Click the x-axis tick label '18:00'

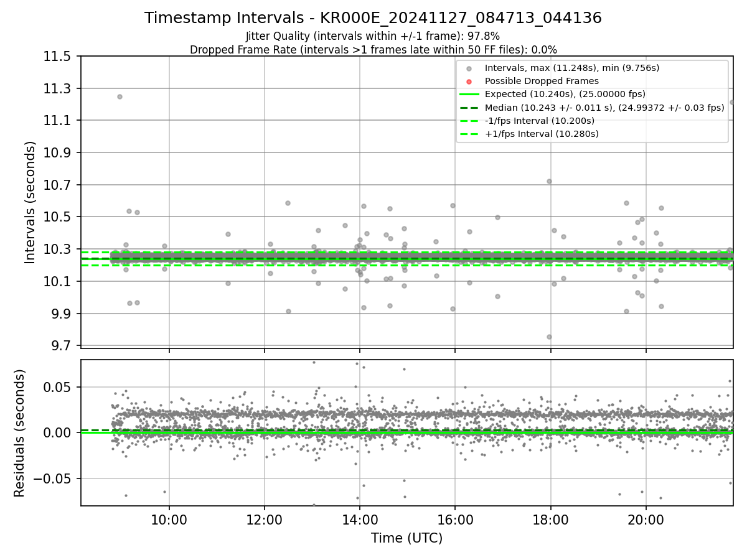pyautogui.click(x=550, y=520)
